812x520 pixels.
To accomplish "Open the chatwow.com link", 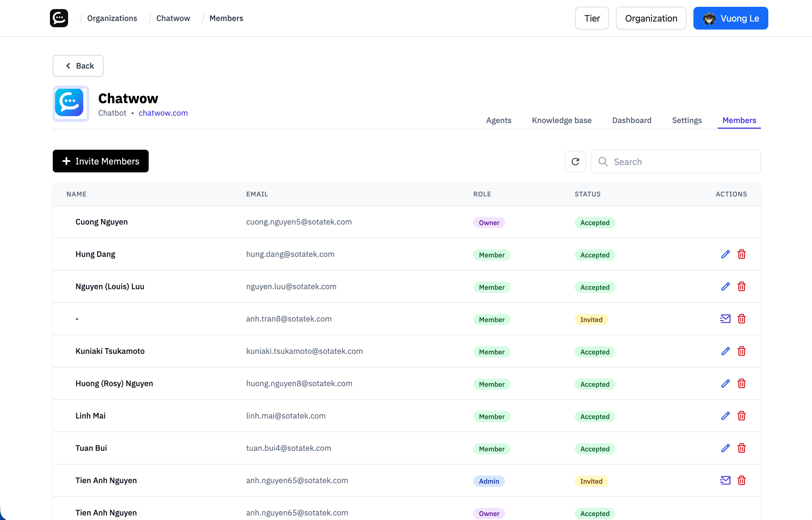I will (x=163, y=113).
